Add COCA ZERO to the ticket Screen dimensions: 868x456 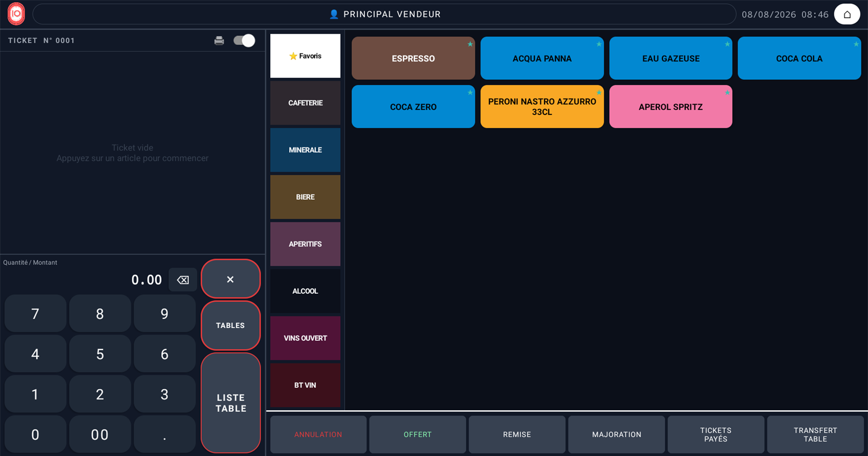[x=413, y=106]
